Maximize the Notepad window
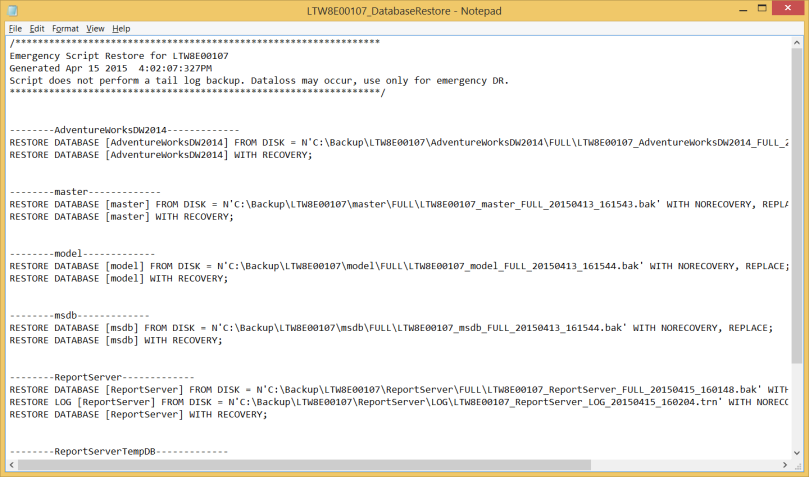The width and height of the screenshot is (809, 477). [x=762, y=9]
